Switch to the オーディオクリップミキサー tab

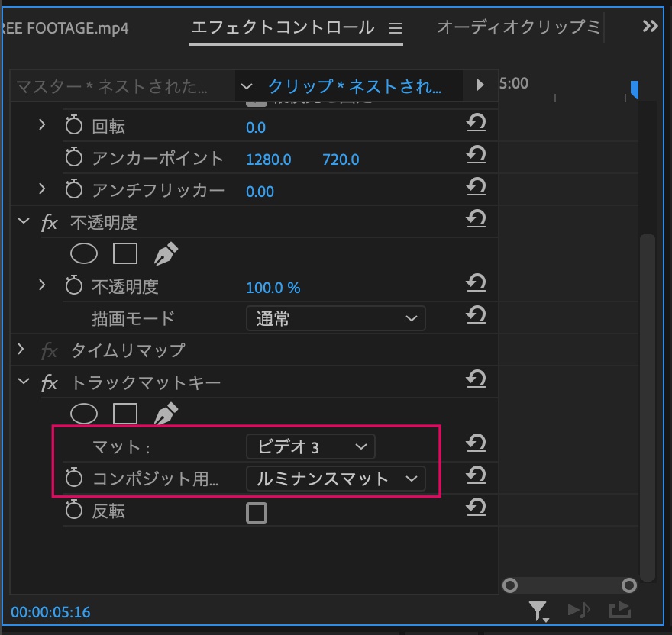tap(519, 27)
